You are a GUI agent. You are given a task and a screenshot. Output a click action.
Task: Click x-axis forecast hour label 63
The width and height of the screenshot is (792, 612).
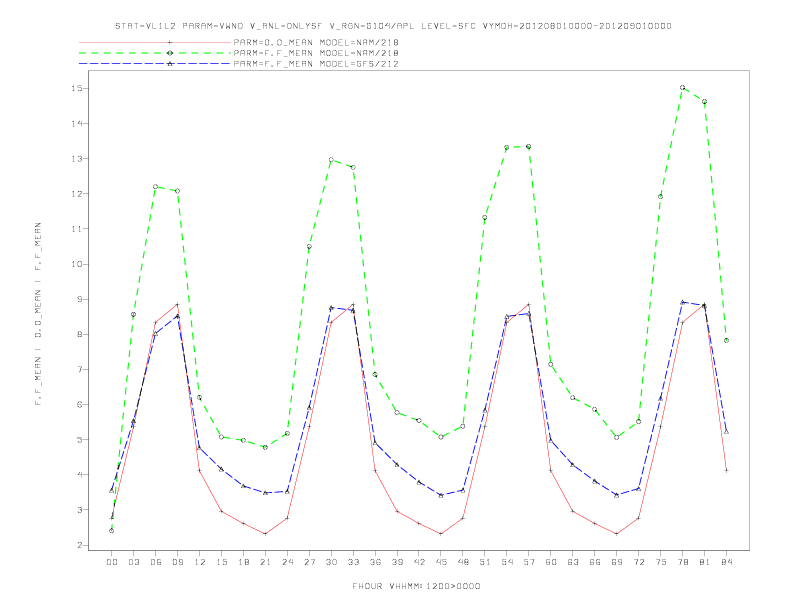[x=573, y=562]
